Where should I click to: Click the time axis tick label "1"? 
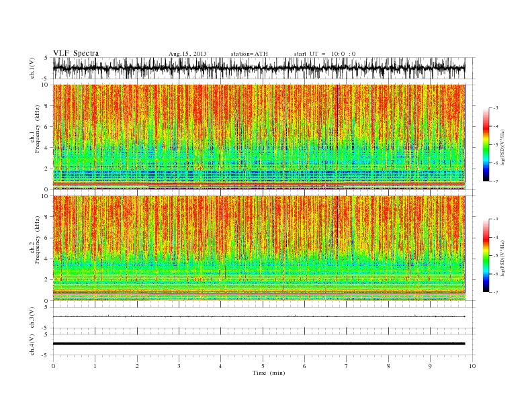tap(95, 366)
